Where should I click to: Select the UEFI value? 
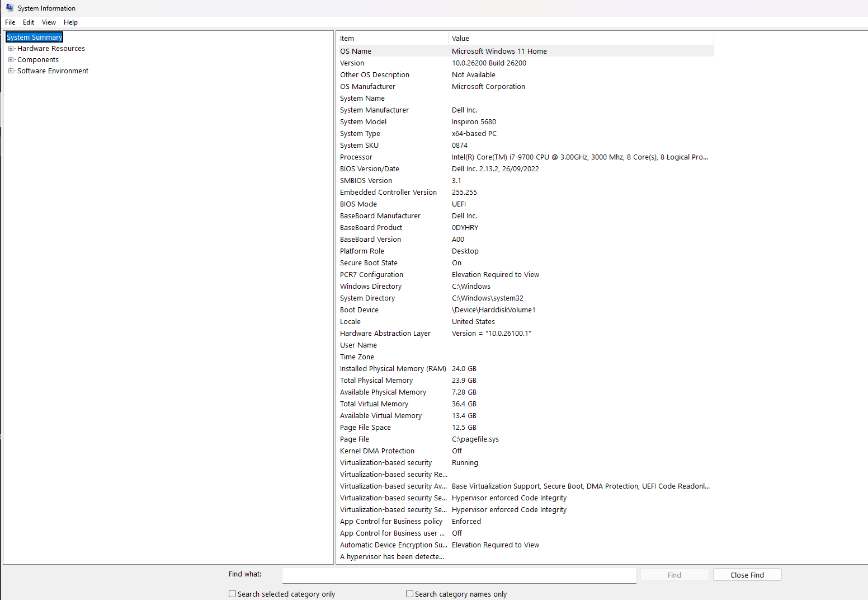click(x=459, y=204)
